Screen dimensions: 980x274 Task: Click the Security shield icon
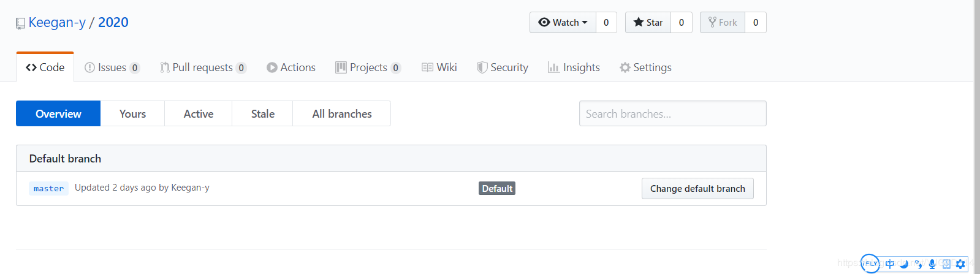click(482, 67)
